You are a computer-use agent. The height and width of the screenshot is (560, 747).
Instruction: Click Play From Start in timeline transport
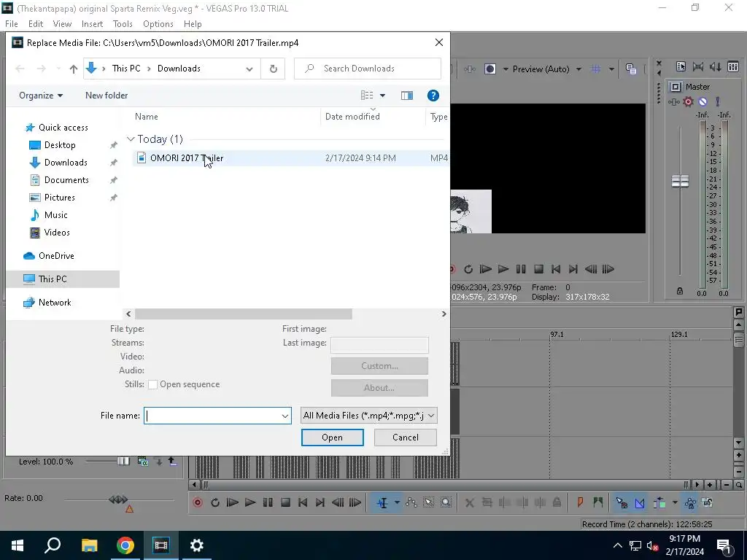tap(233, 502)
